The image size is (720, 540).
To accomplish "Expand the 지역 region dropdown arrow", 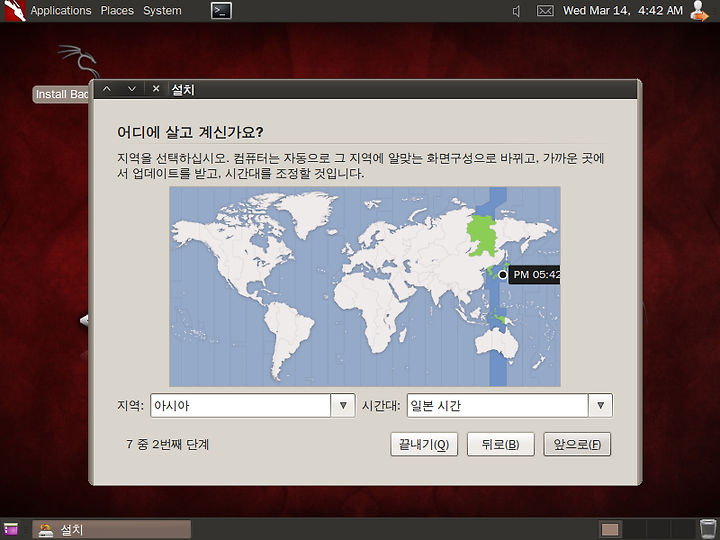I will [343, 405].
